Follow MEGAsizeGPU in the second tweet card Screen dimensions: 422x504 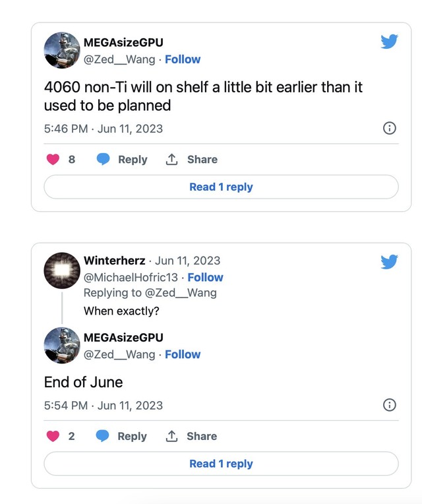pos(183,354)
